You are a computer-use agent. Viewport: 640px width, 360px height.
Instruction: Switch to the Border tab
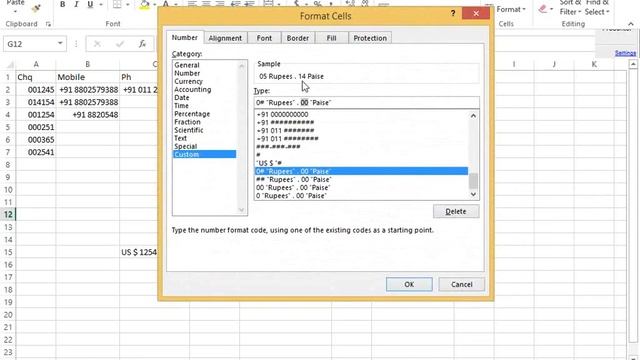tap(298, 38)
